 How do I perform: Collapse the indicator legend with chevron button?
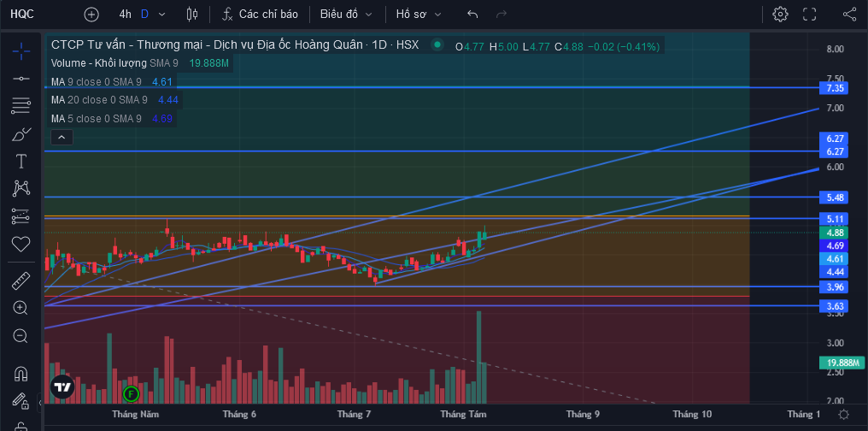click(62, 137)
